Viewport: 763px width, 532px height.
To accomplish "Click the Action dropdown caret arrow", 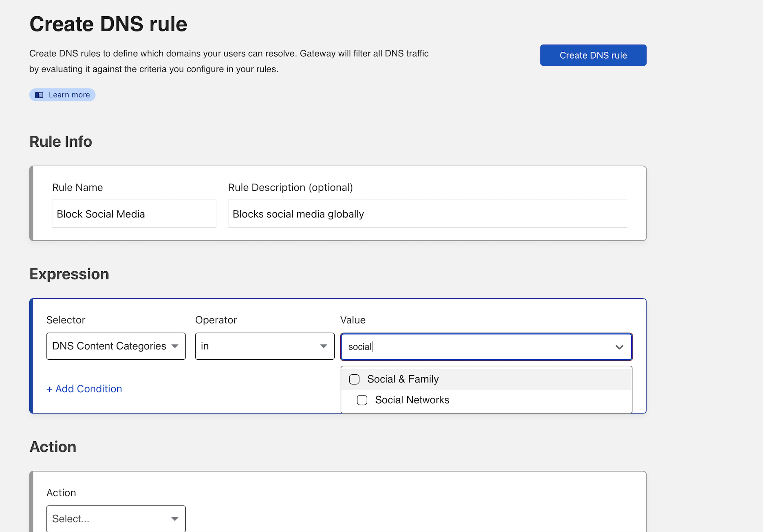I will point(175,519).
